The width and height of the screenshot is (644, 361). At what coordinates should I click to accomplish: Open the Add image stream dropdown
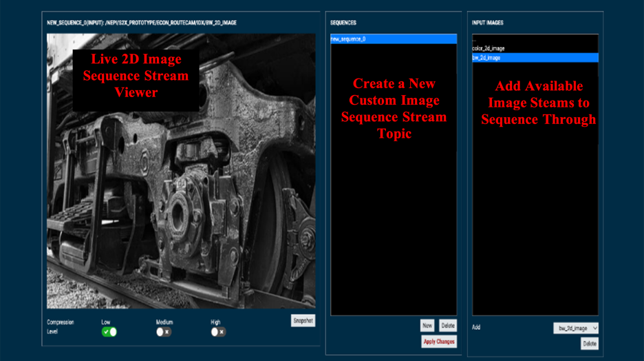click(x=576, y=328)
